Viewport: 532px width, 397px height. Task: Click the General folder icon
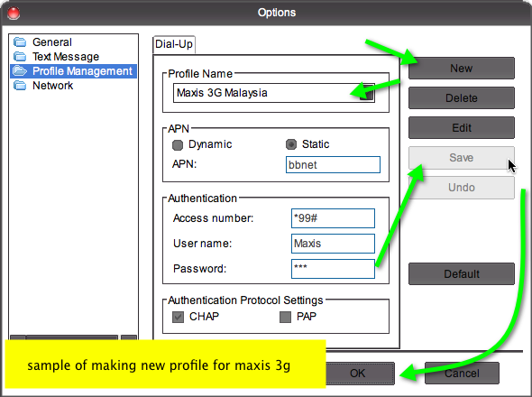[x=20, y=42]
